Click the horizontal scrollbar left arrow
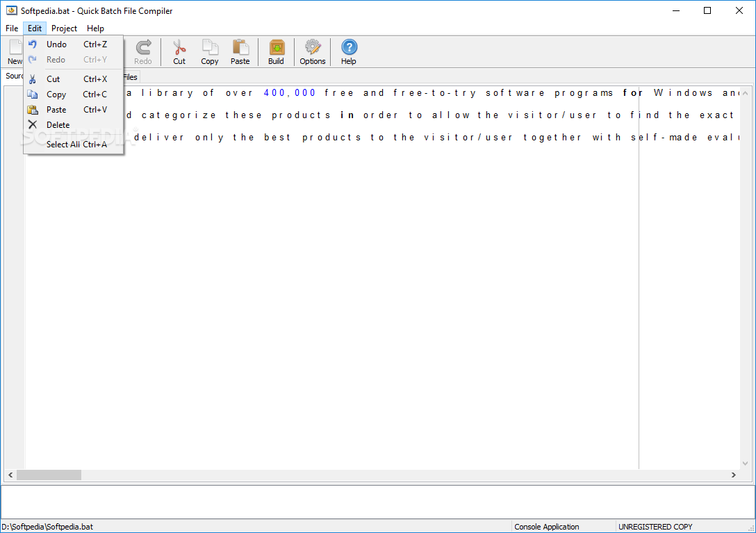Screen dimensions: 756x533 pos(10,475)
